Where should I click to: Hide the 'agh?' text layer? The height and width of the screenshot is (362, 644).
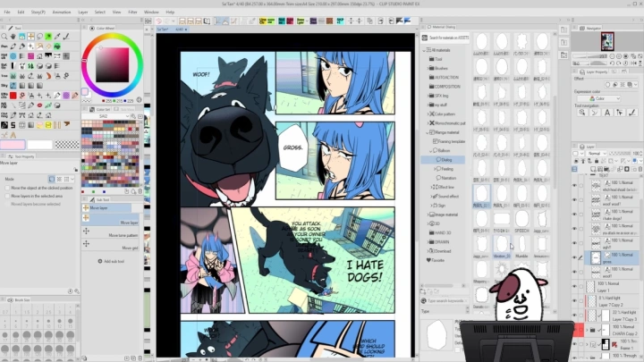click(574, 243)
